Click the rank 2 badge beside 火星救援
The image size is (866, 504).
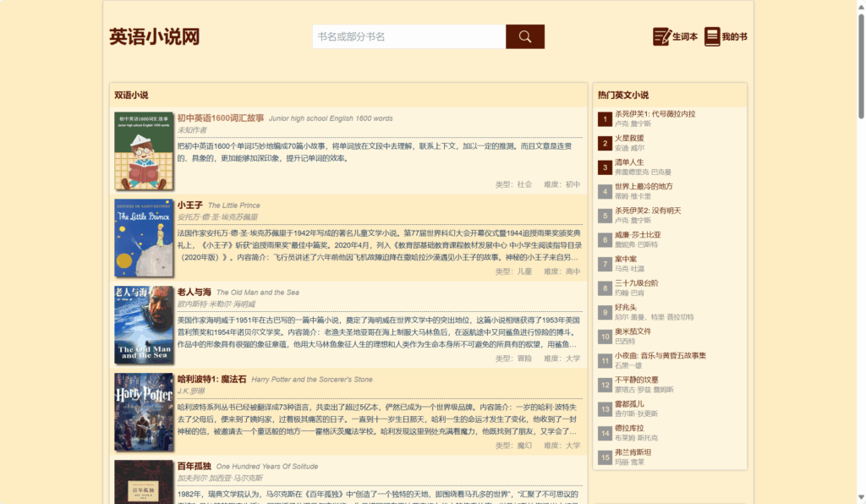pyautogui.click(x=605, y=143)
